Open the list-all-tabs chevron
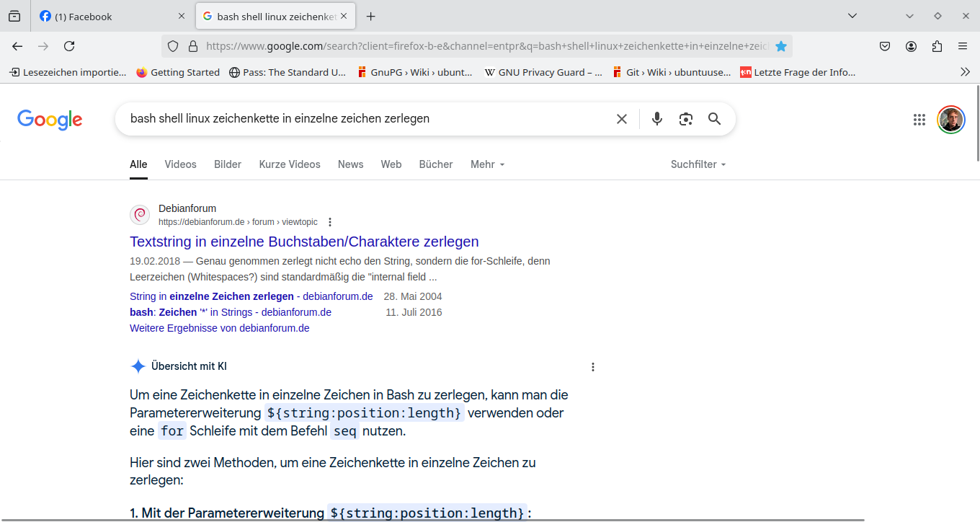980x522 pixels. pos(852,15)
